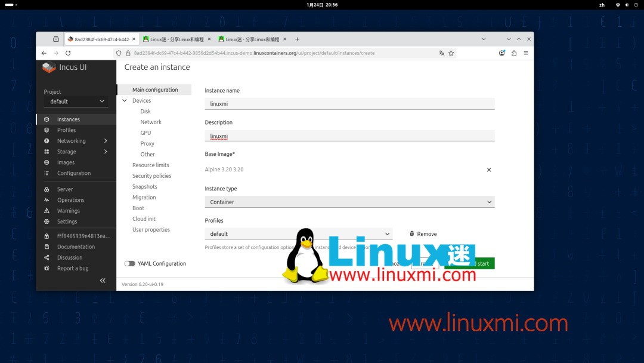The width and height of the screenshot is (644, 363).
Task: Open the Configuration list icon
Action: (47, 173)
